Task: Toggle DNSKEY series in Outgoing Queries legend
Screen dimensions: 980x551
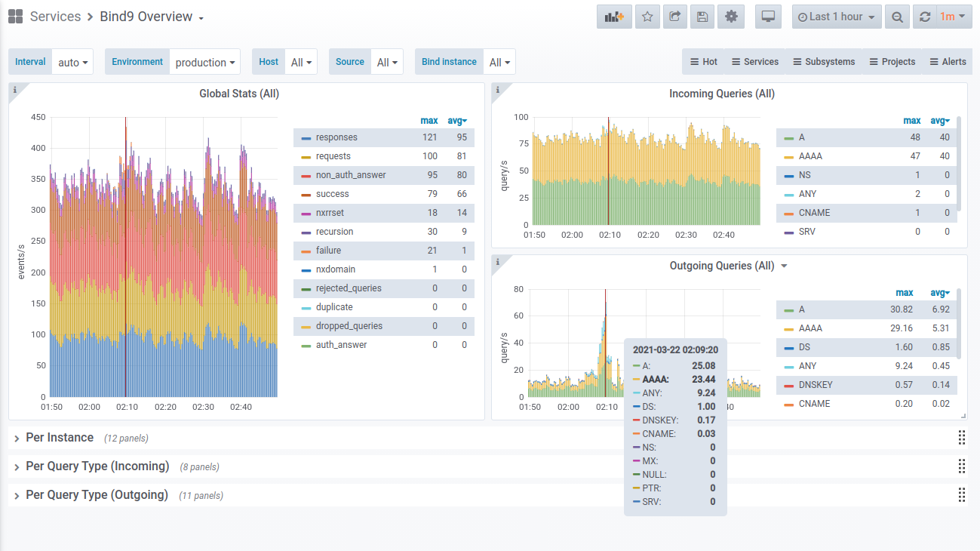Action: (x=816, y=385)
